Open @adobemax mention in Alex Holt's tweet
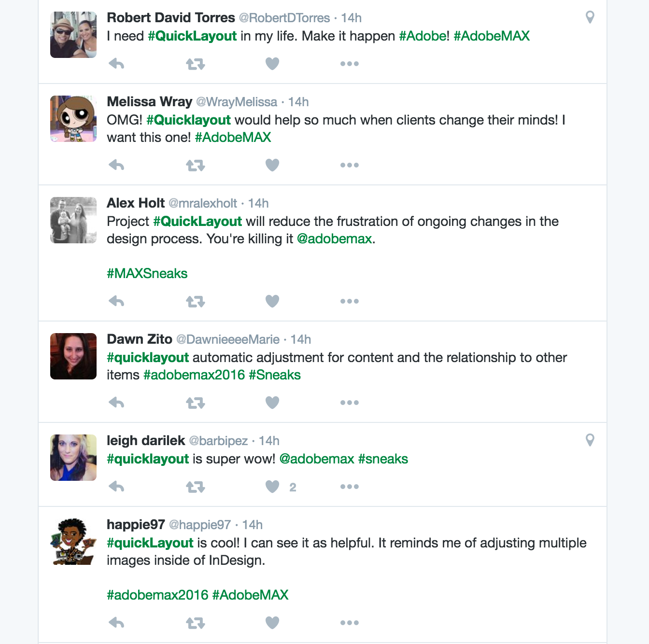Viewport: 649px width, 644px height. click(334, 239)
